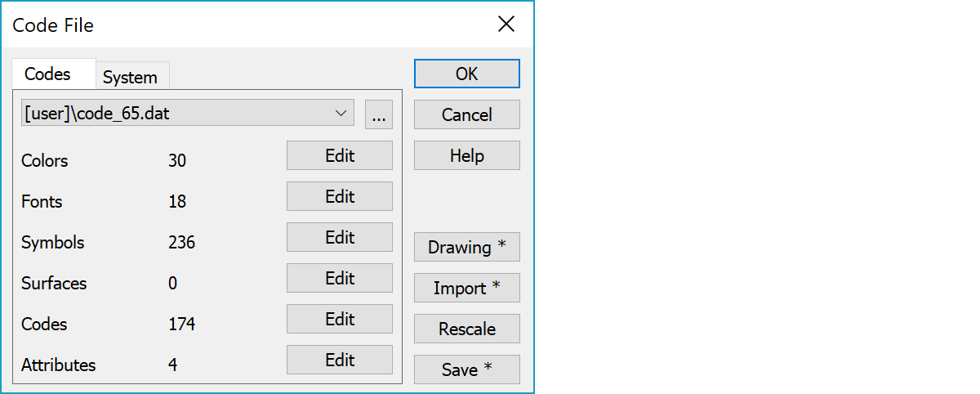Confirm with the OK button
Image resolution: width=980 pixels, height=394 pixels.
(466, 74)
